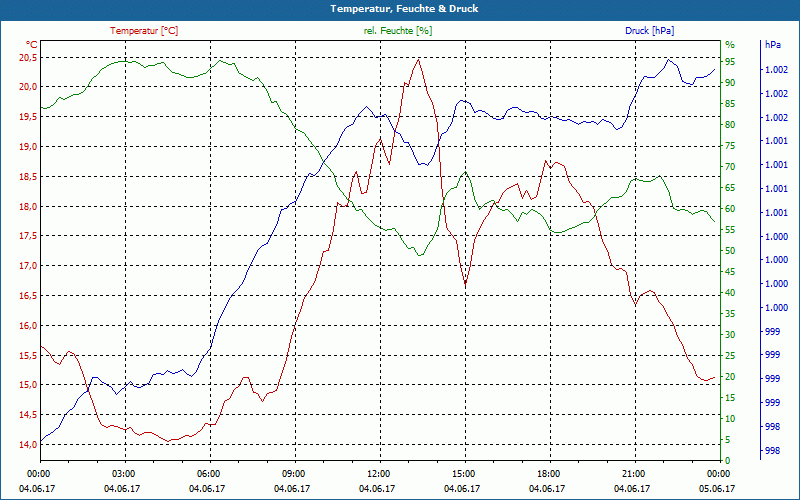This screenshot has width=800, height=500.
Task: Click the blue hPa axis unit label
Action: tap(772, 45)
